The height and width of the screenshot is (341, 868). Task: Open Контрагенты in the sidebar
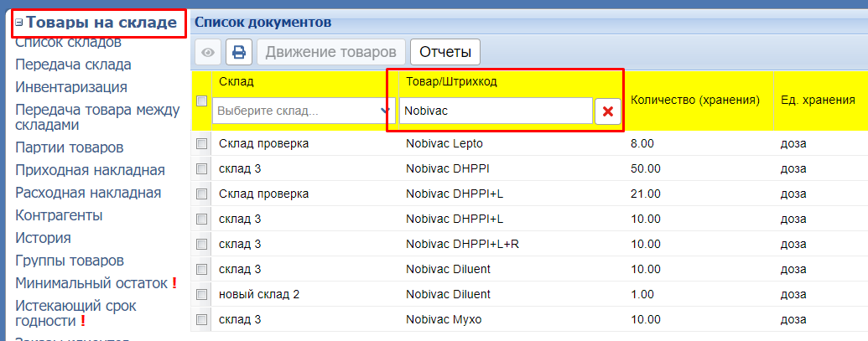(59, 215)
